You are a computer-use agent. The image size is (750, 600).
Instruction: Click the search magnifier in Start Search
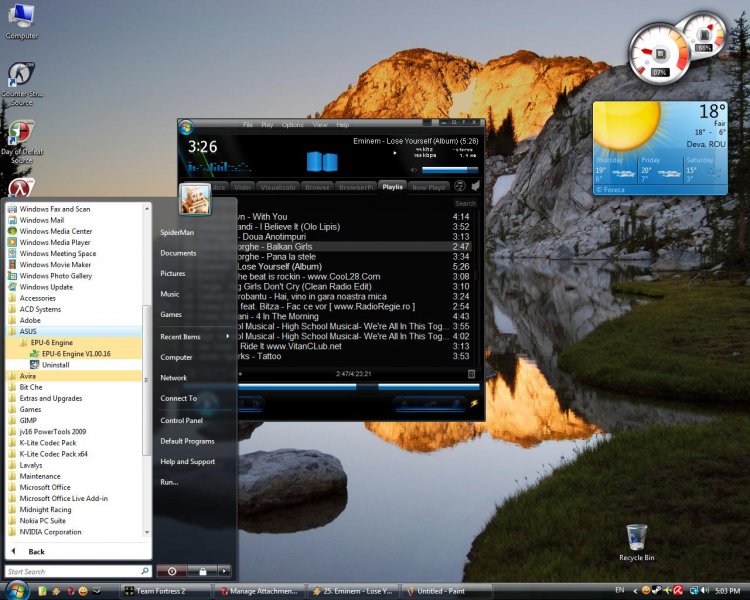pos(145,571)
